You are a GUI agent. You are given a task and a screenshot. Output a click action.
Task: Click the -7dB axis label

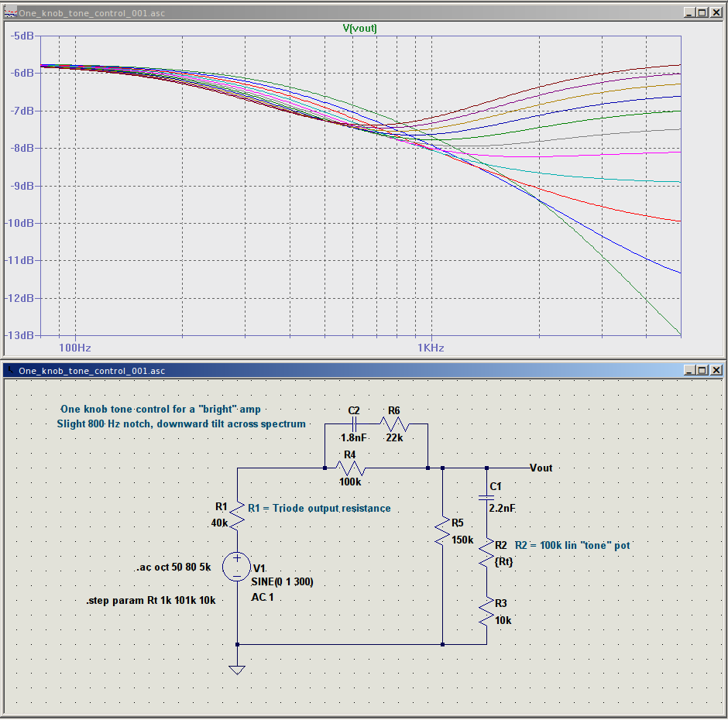point(22,111)
